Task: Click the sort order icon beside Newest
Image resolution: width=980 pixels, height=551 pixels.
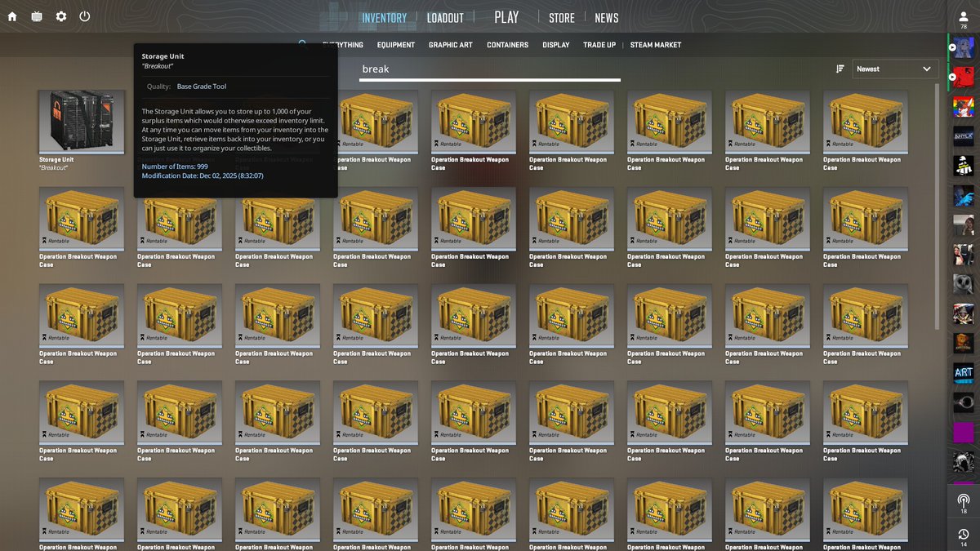Action: click(x=840, y=69)
